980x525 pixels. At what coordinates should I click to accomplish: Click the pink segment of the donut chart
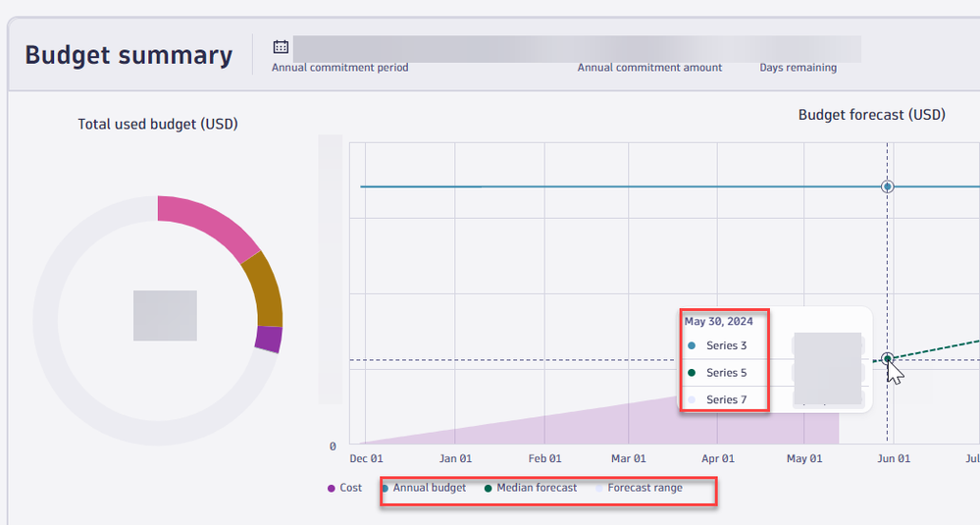206,222
